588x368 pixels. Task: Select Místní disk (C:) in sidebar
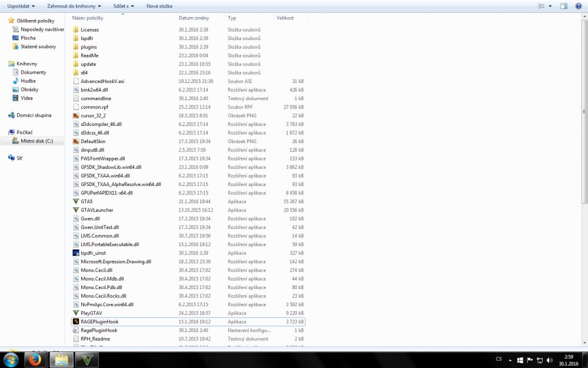tap(36, 141)
